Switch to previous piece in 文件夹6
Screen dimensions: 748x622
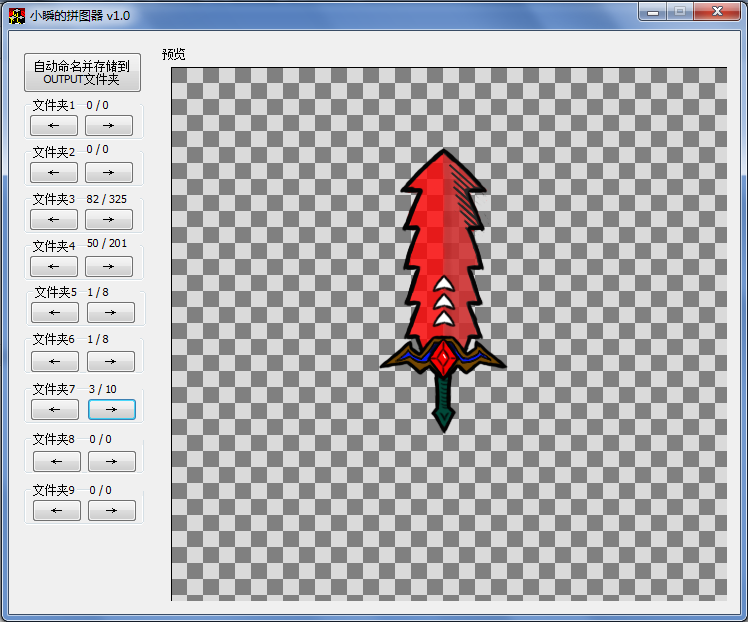pos(55,362)
